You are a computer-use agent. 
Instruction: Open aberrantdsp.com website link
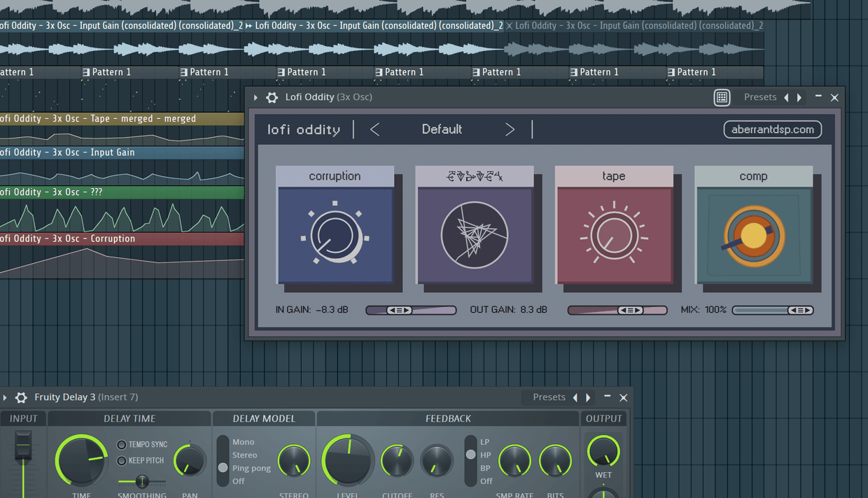coord(772,129)
